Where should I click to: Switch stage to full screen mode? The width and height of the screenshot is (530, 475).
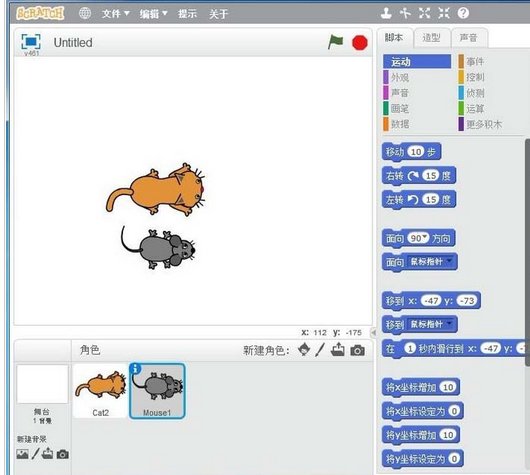click(x=31, y=42)
